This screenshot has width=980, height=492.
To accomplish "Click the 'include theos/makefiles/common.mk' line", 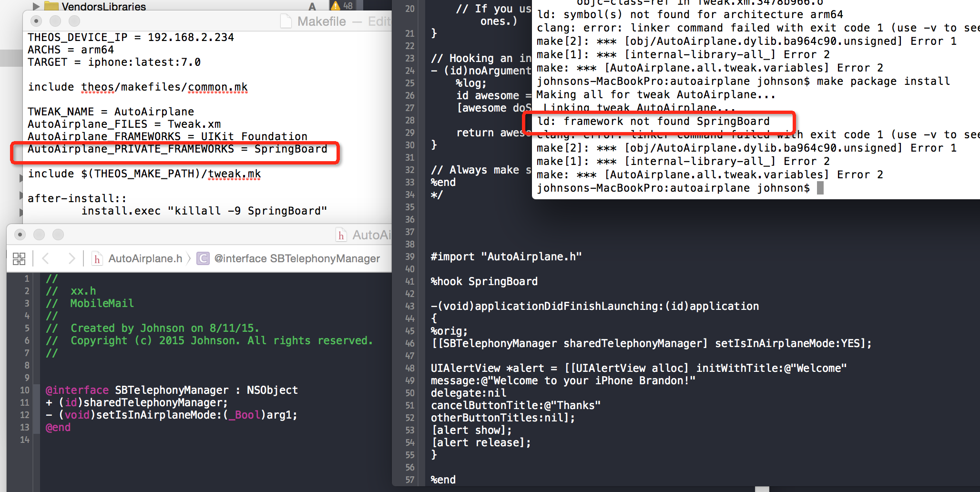I will [138, 87].
